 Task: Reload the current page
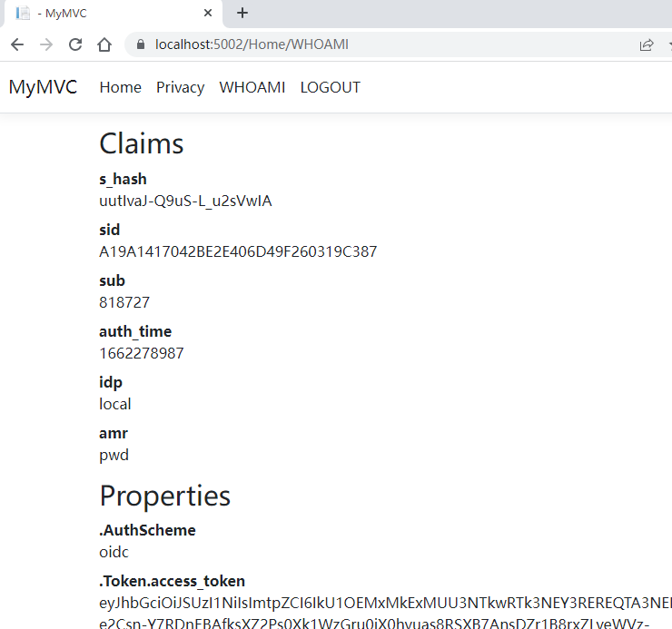[75, 44]
